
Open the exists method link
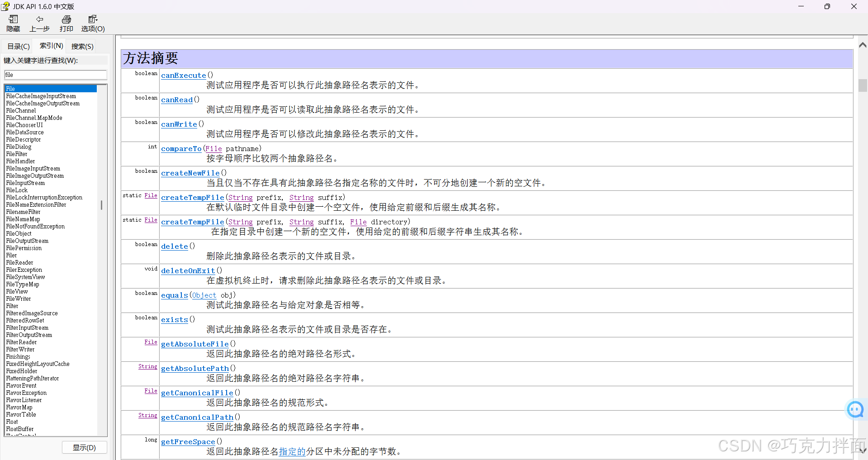(175, 320)
